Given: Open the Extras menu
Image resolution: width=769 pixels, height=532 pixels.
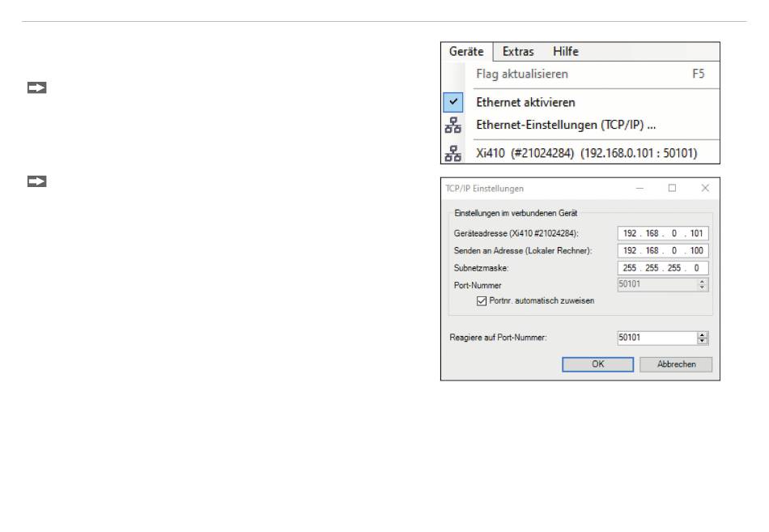Looking at the screenshot, I should click(x=518, y=52).
